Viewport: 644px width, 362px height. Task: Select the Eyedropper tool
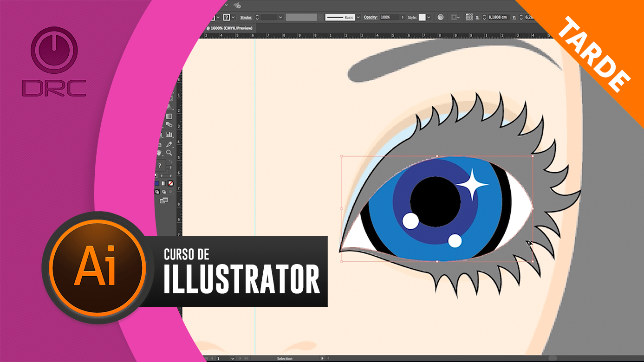[x=169, y=144]
